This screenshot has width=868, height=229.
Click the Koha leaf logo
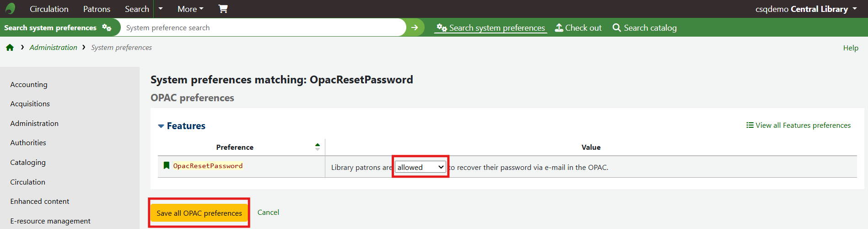click(10, 9)
